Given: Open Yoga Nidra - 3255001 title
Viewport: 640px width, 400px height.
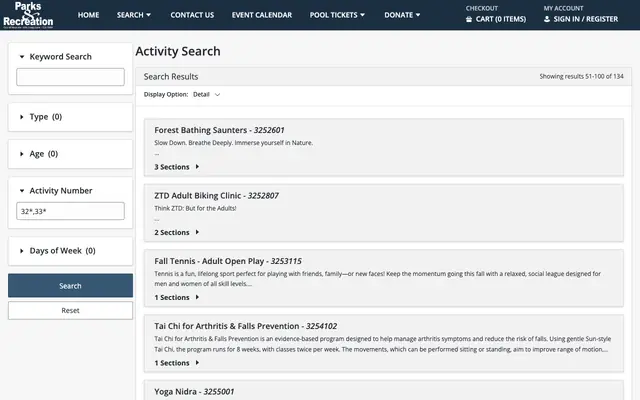Looking at the screenshot, I should click(194, 391).
